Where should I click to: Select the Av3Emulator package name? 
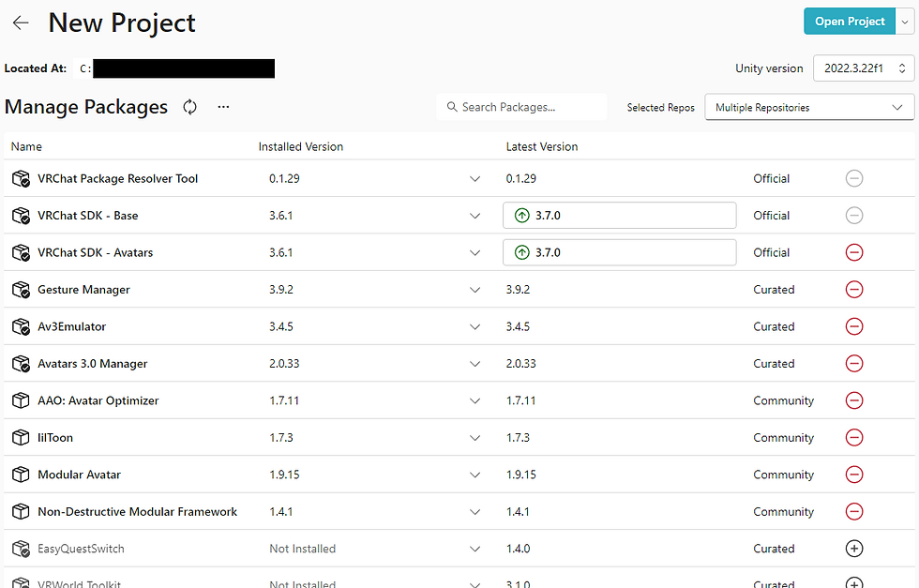pos(71,326)
